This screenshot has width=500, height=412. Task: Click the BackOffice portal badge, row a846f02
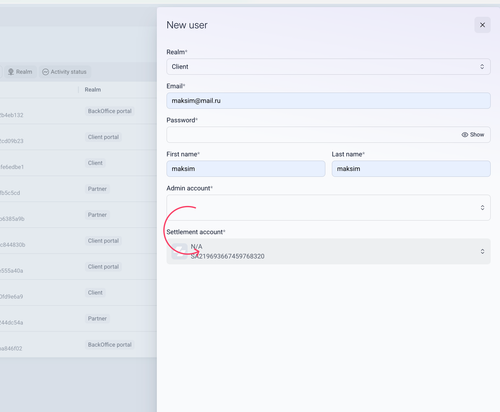pyautogui.click(x=110, y=345)
